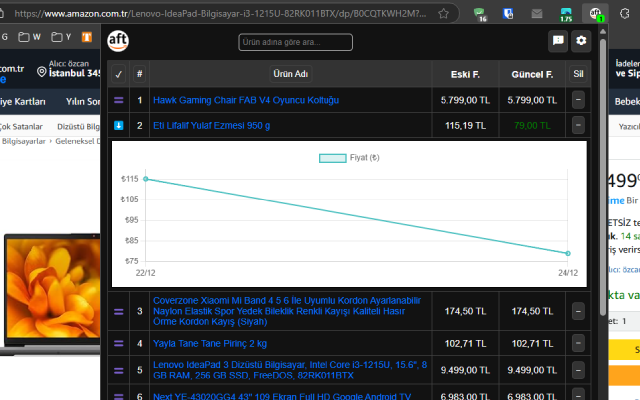Open Hawk Gaming Chair FAB V4 link
Screen dimensions: 640x400
pos(246,100)
